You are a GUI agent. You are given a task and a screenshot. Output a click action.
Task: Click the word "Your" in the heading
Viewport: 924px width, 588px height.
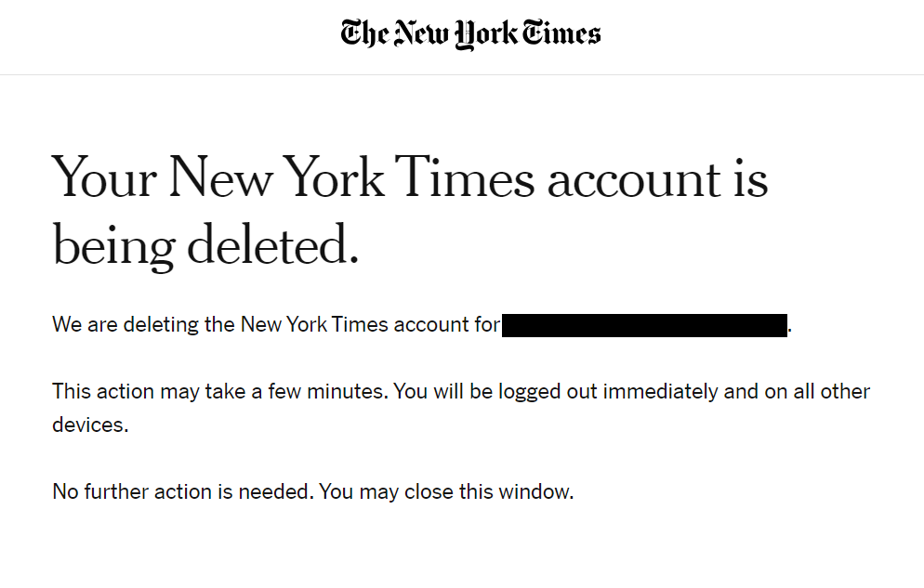(x=102, y=176)
